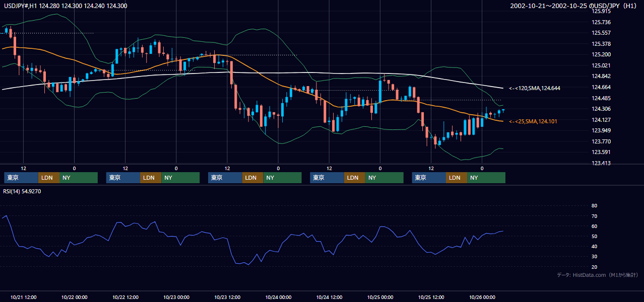Click price axis label 124.842
This screenshot has height=302, width=644.
(601, 76)
